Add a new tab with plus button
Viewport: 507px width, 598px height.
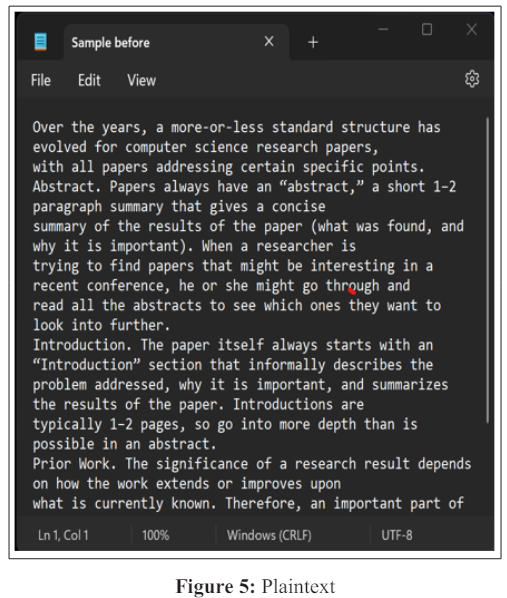313,42
